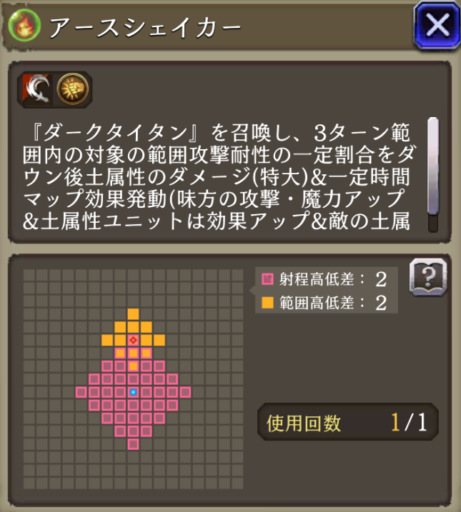Click the pink 射程高低差 legend square
Screen dimensions: 461x512
tap(267, 279)
